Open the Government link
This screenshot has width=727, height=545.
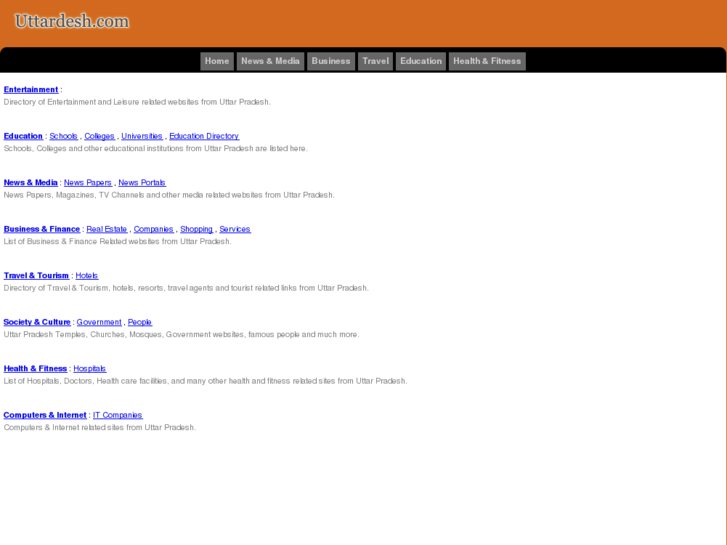[99, 322]
